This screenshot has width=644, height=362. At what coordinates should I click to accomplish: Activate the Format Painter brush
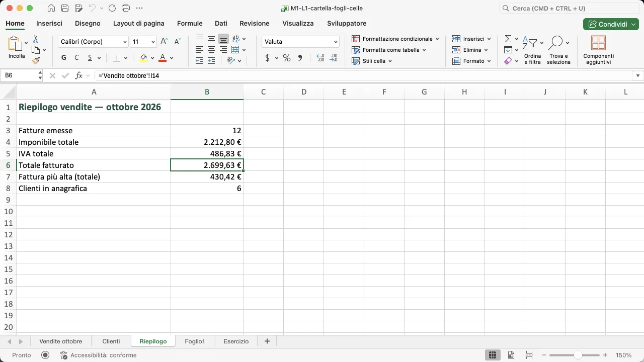pyautogui.click(x=36, y=61)
